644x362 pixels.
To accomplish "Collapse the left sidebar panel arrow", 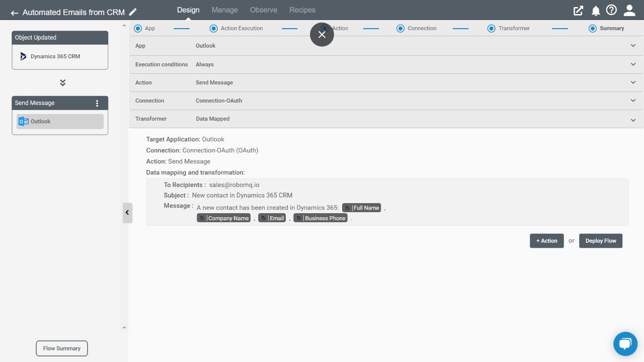I will (x=127, y=213).
